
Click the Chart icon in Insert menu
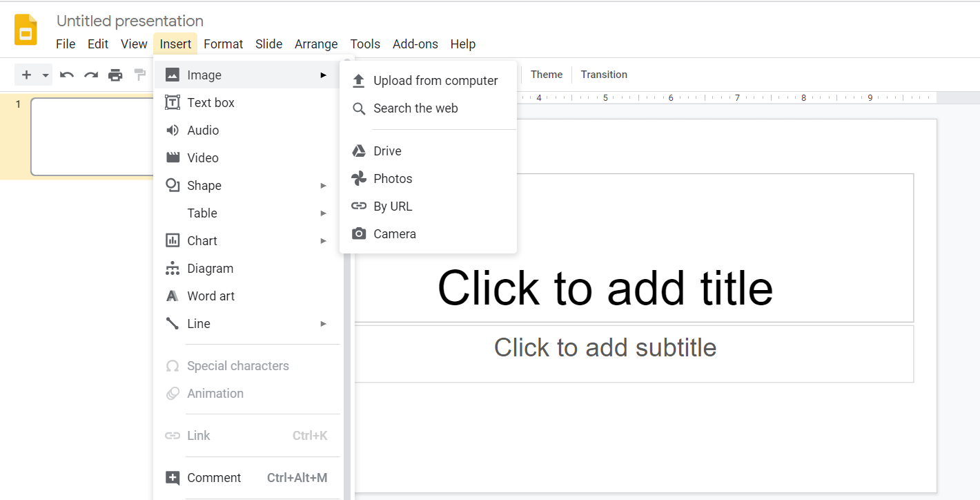(x=173, y=240)
